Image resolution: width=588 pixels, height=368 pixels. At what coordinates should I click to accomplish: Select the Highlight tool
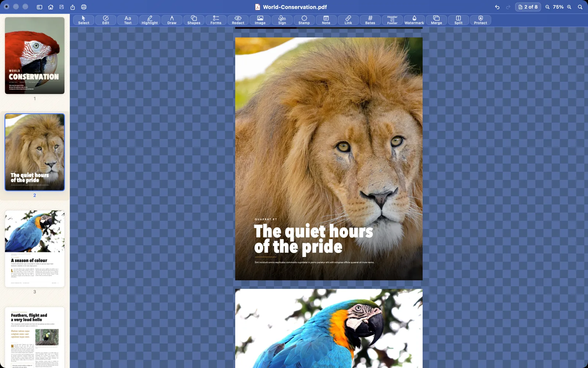[x=150, y=20]
